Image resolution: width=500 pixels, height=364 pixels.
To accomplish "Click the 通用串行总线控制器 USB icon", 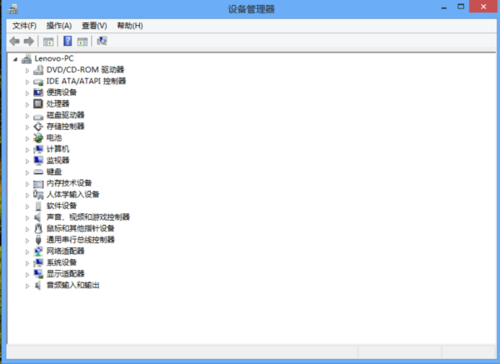I will 38,240.
